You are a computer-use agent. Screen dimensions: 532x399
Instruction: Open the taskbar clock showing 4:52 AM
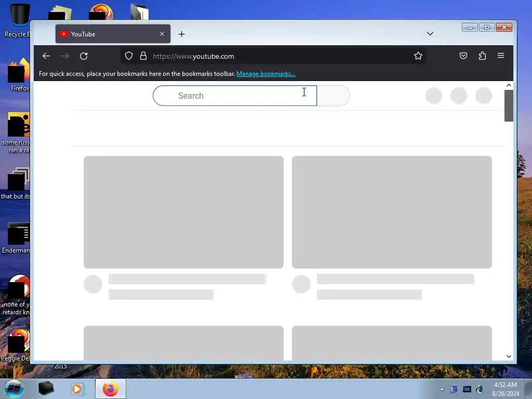(x=506, y=389)
